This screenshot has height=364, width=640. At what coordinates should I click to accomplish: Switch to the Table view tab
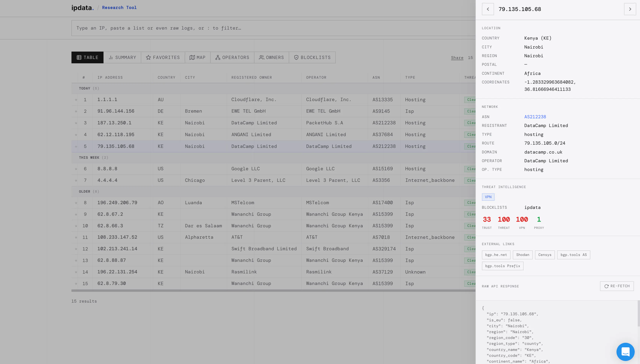click(x=87, y=57)
